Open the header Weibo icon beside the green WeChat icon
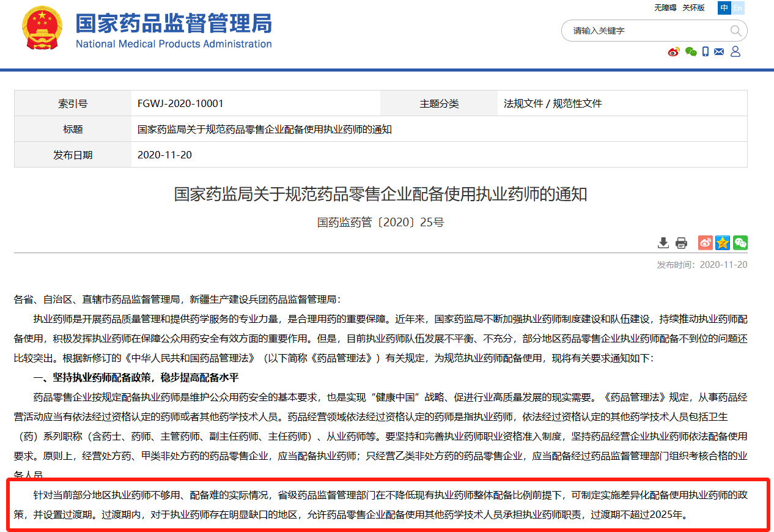Viewport: 774px width, 532px height. pyautogui.click(x=674, y=52)
